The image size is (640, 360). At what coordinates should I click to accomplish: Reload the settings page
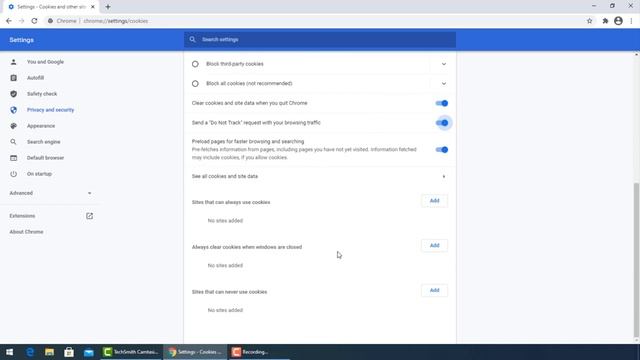(34, 21)
